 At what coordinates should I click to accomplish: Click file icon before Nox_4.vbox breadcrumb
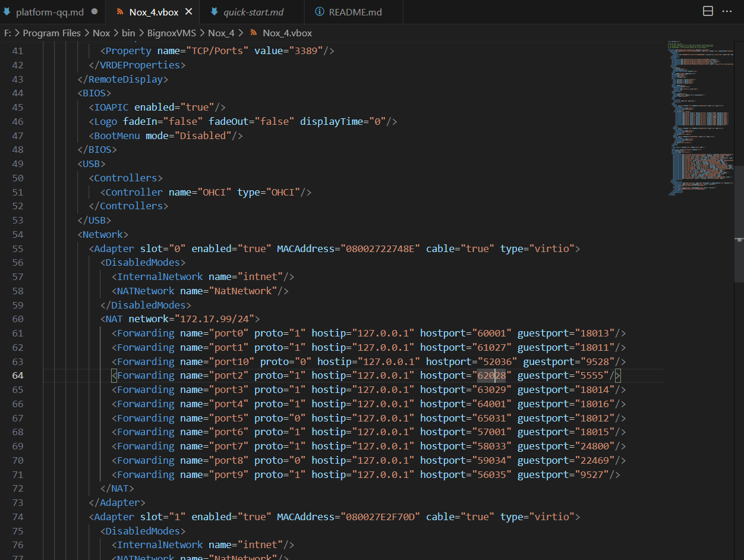coord(254,33)
